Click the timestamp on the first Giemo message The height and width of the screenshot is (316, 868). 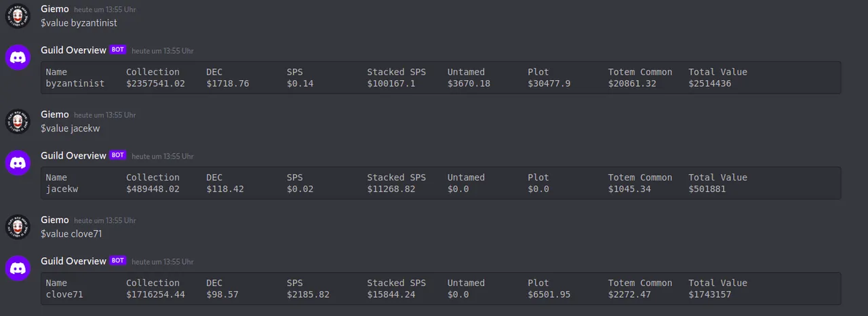coord(104,9)
